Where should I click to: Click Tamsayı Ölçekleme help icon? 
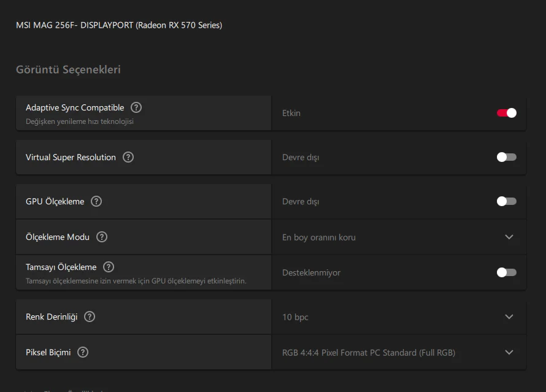109,267
